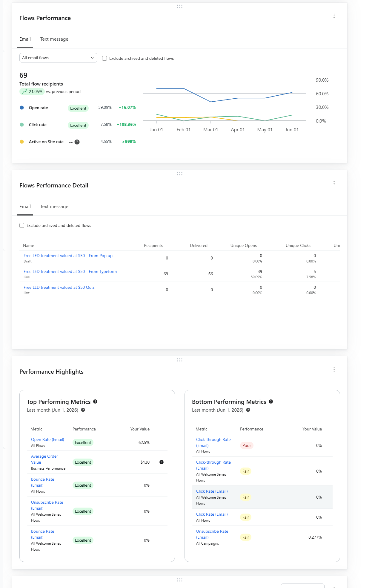Click the yellow Active on Site rate dot
The width and height of the screenshot is (375, 588).
[22, 142]
